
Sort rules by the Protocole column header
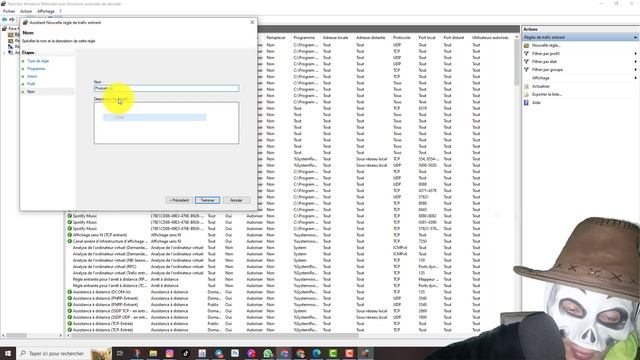pyautogui.click(x=402, y=38)
